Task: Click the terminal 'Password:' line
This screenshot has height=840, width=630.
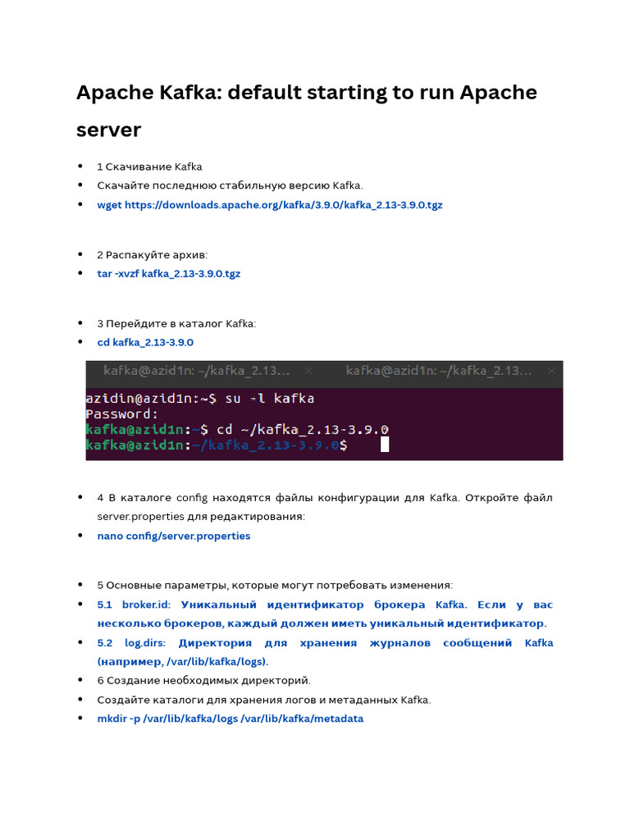Action: [x=122, y=413]
